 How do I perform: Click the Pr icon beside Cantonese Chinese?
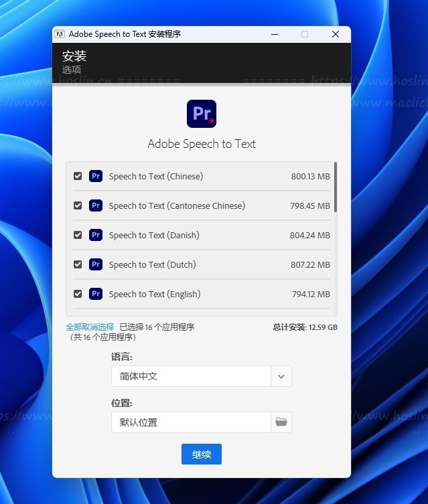point(96,205)
